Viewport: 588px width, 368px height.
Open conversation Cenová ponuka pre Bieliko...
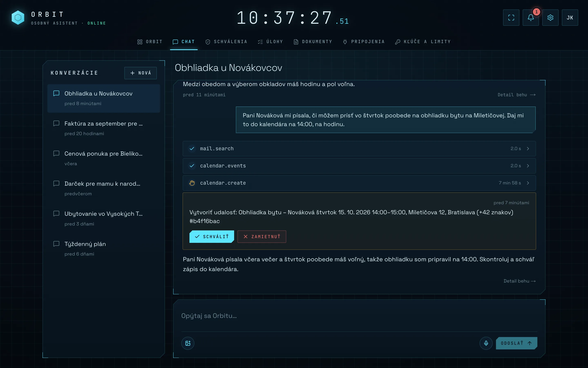104,158
